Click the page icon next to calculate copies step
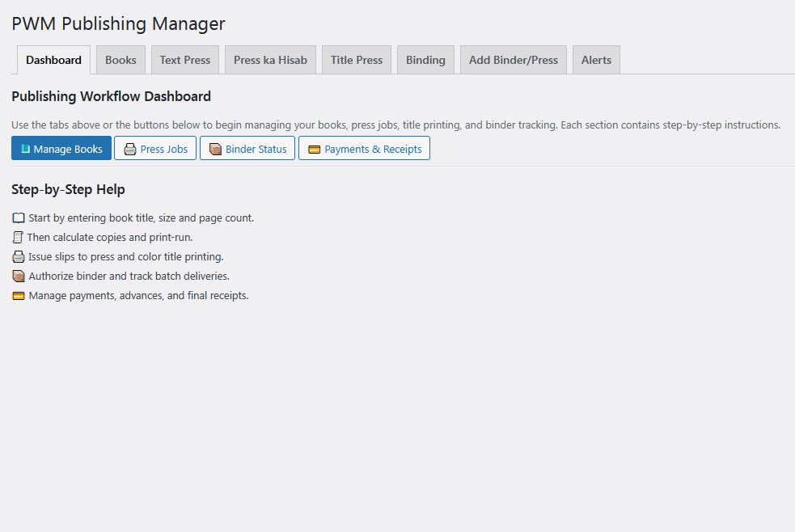This screenshot has height=532, width=795. click(x=18, y=237)
